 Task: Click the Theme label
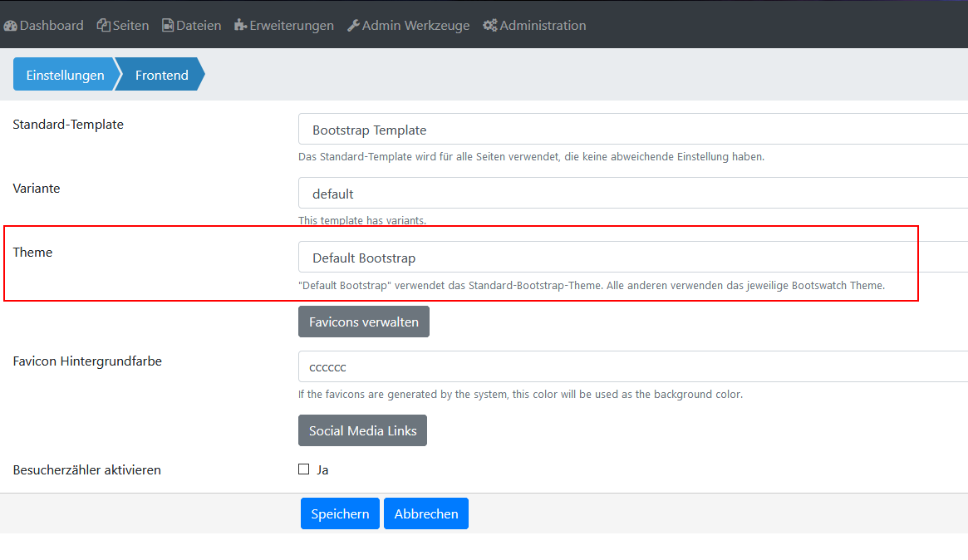tap(32, 253)
